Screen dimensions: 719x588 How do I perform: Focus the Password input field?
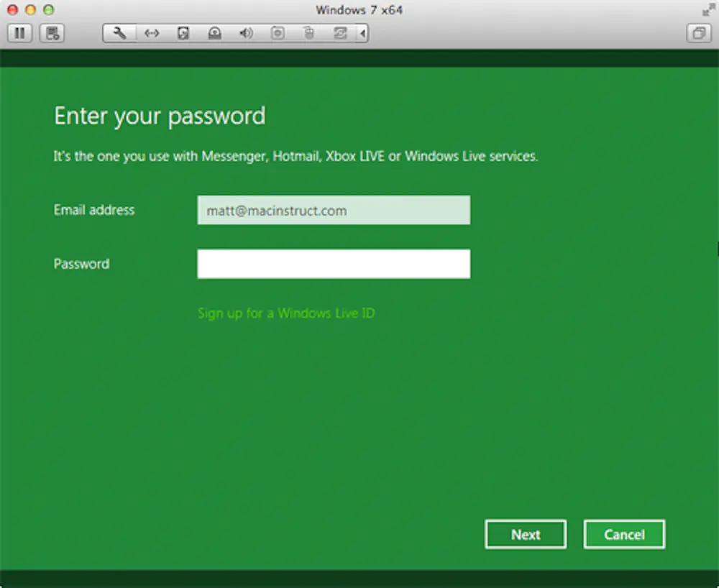(x=334, y=264)
